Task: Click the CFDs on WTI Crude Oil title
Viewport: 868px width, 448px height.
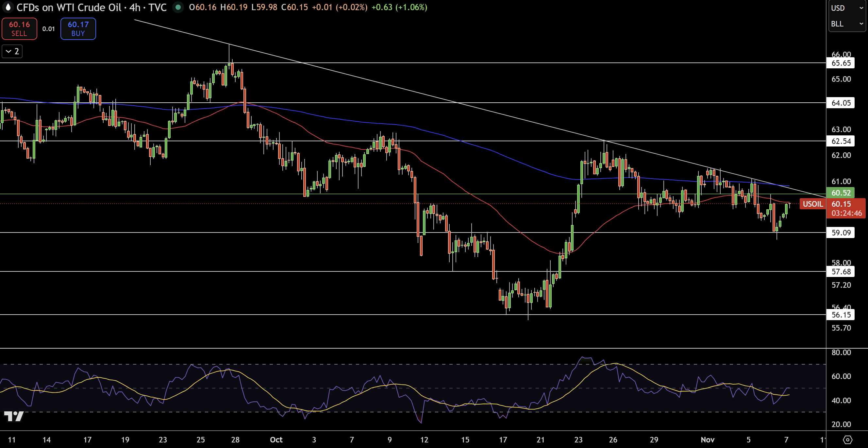Action: (x=69, y=7)
